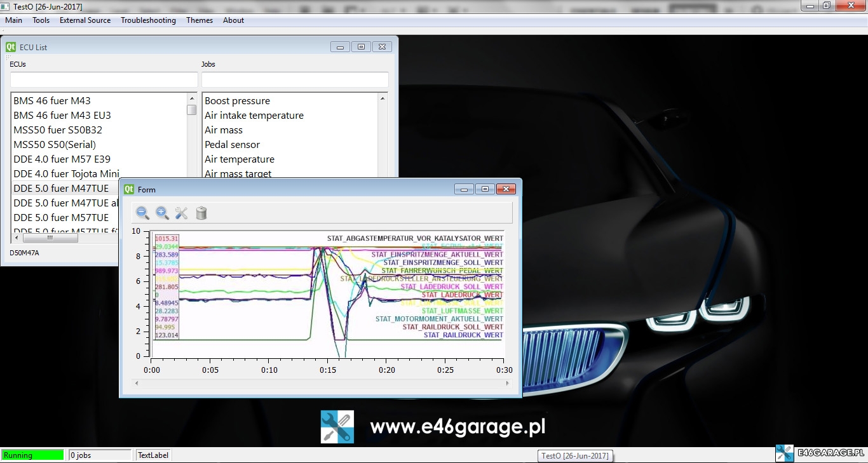Click the wrench logo beside www.e46garage.pl

click(x=337, y=427)
